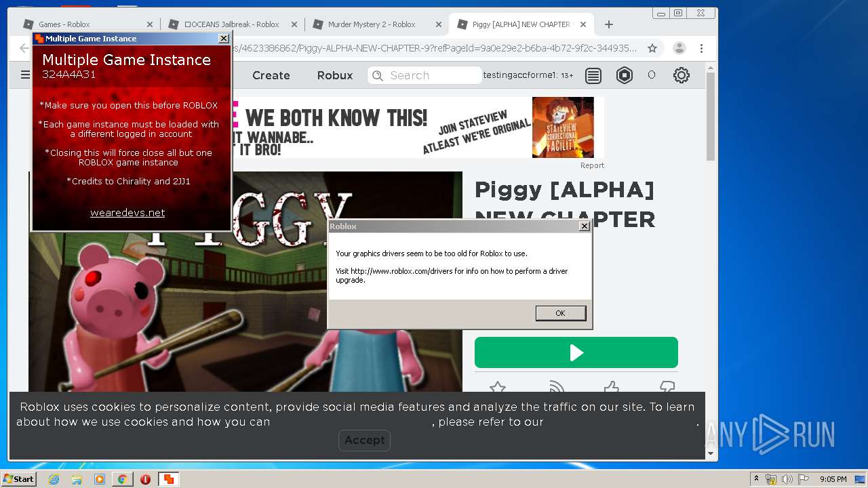The image size is (868, 488).
Task: Close the Roblox error dialog with X
Action: 584,226
